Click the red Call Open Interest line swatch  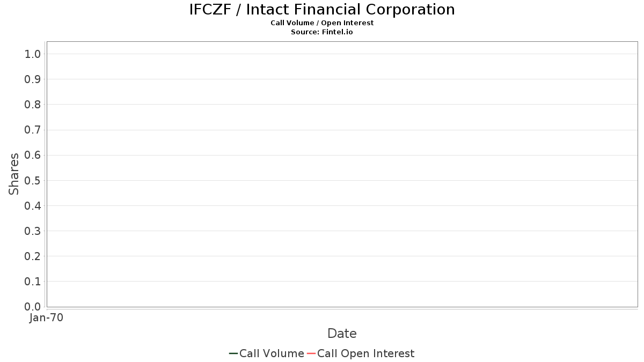pyautogui.click(x=311, y=353)
